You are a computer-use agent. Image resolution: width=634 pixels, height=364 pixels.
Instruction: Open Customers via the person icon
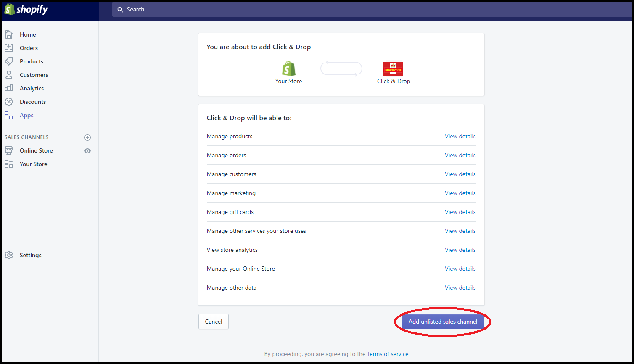9,75
